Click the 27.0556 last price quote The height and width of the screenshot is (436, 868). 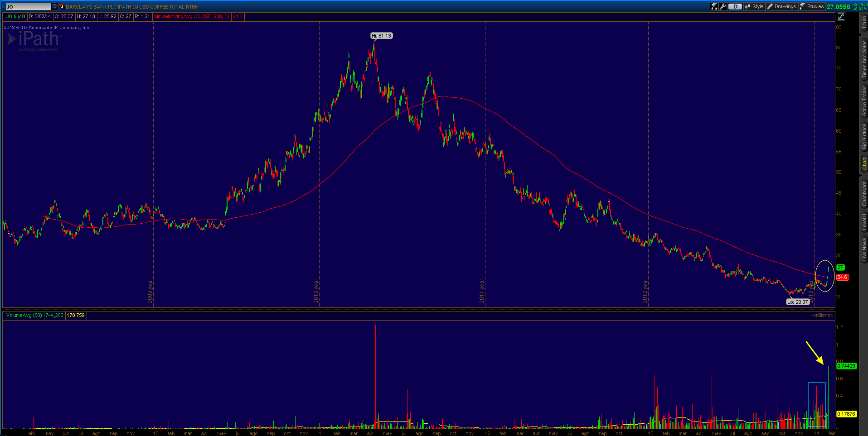click(x=838, y=7)
